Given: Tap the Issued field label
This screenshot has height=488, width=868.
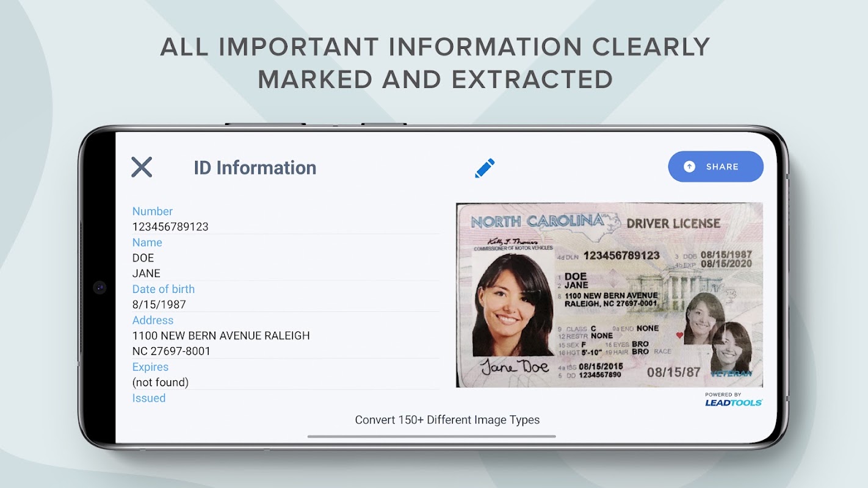Looking at the screenshot, I should [x=149, y=398].
